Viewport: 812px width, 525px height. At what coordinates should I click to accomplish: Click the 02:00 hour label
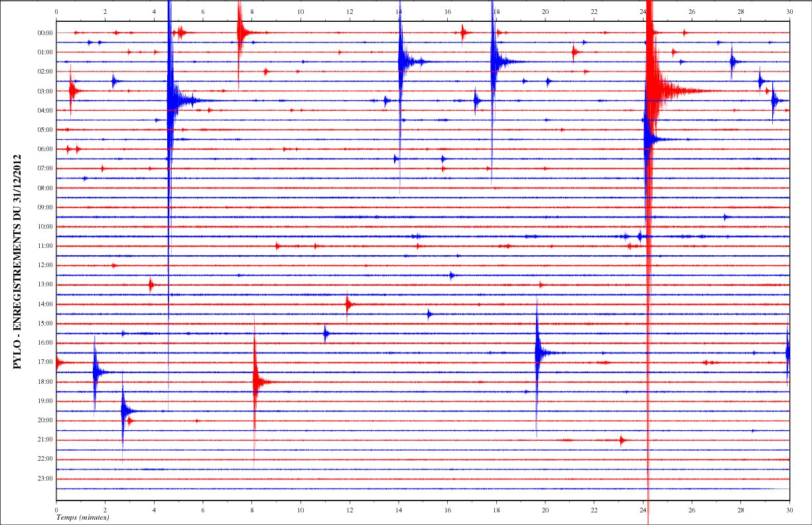point(45,71)
